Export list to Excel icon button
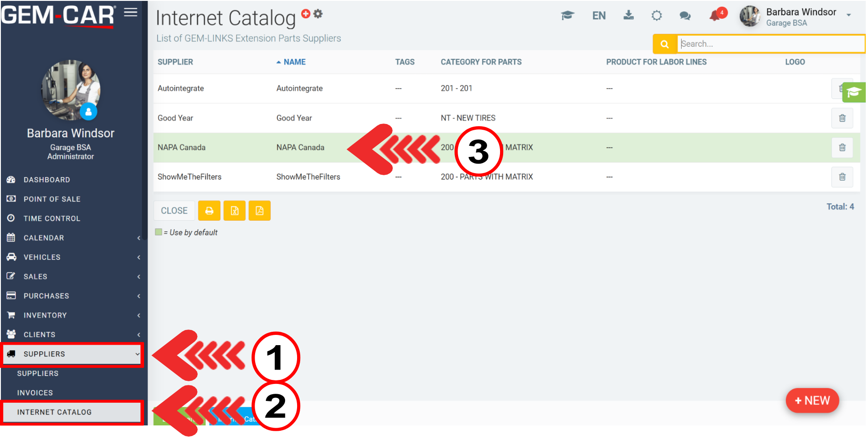868x437 pixels. [235, 211]
